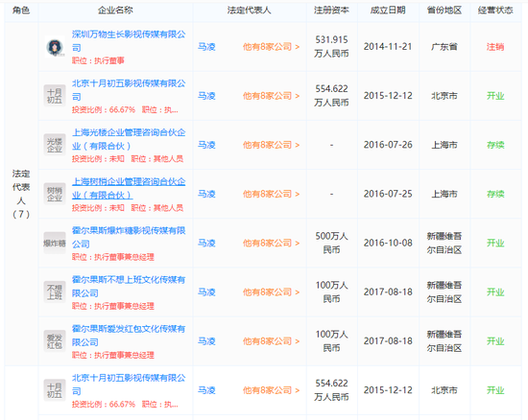Click the 爱发红包 company logo

point(55,341)
